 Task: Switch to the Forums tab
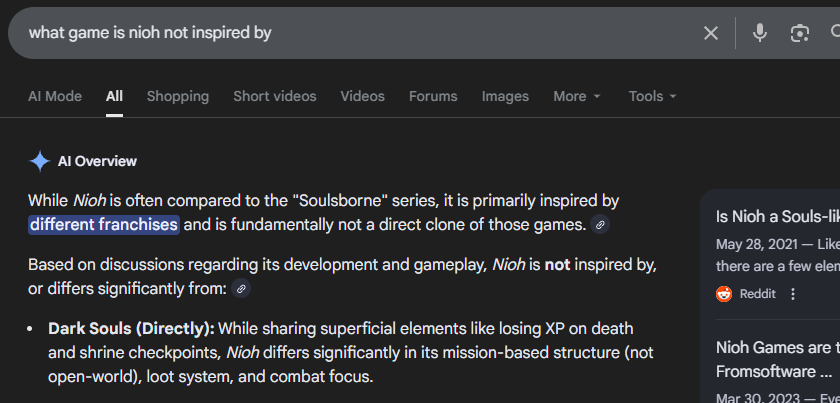433,97
